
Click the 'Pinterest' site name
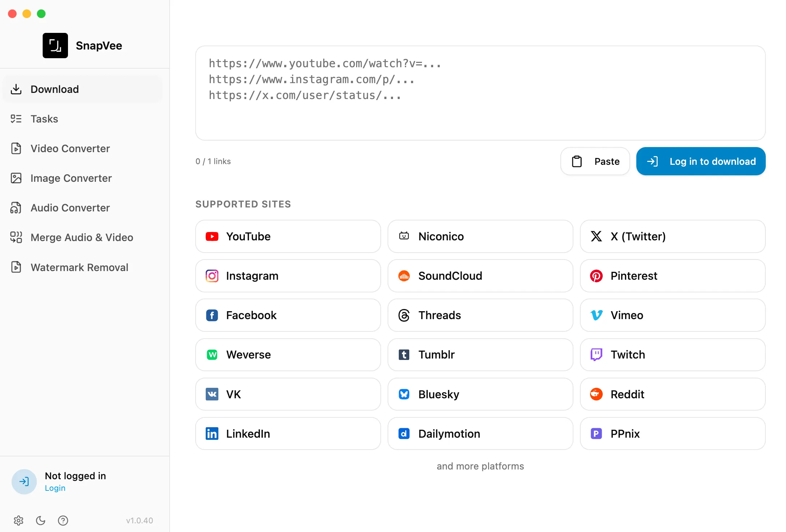pos(634,276)
